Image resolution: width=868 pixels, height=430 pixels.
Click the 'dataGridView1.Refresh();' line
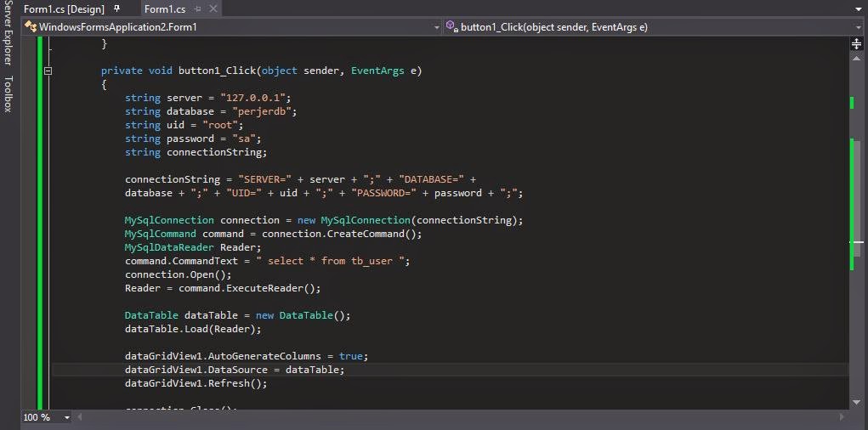click(196, 383)
